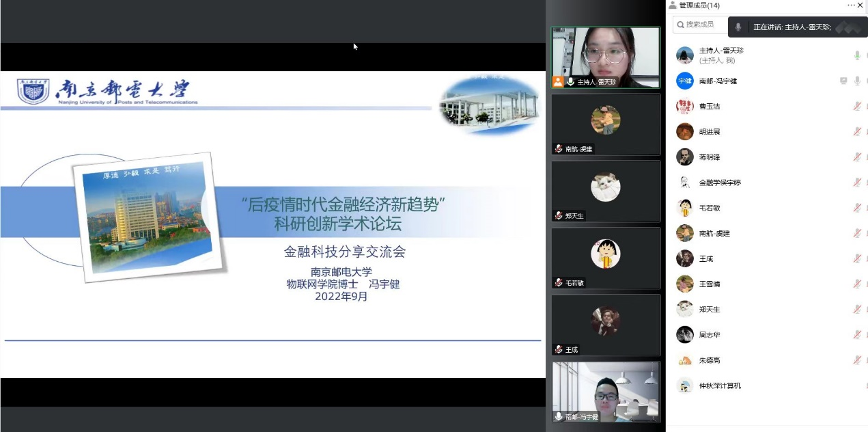Image resolution: width=868 pixels, height=432 pixels.
Task: Click the search members input field
Action: 700,25
